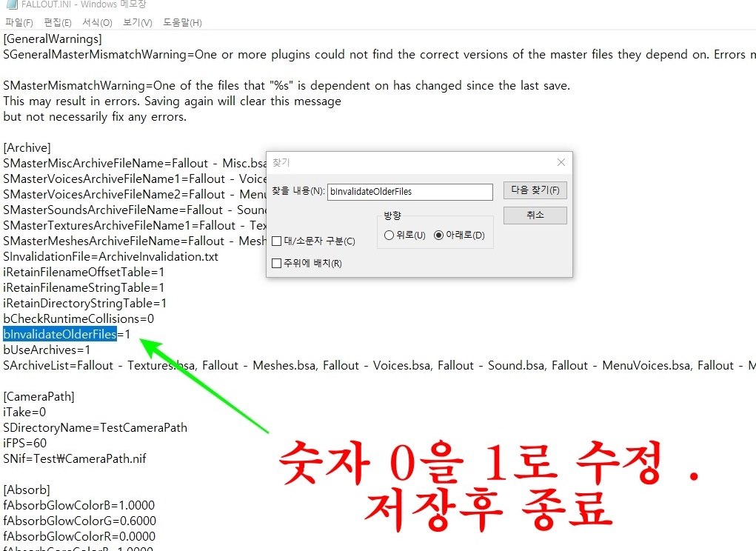Click the [Absorb] section header

point(26,490)
